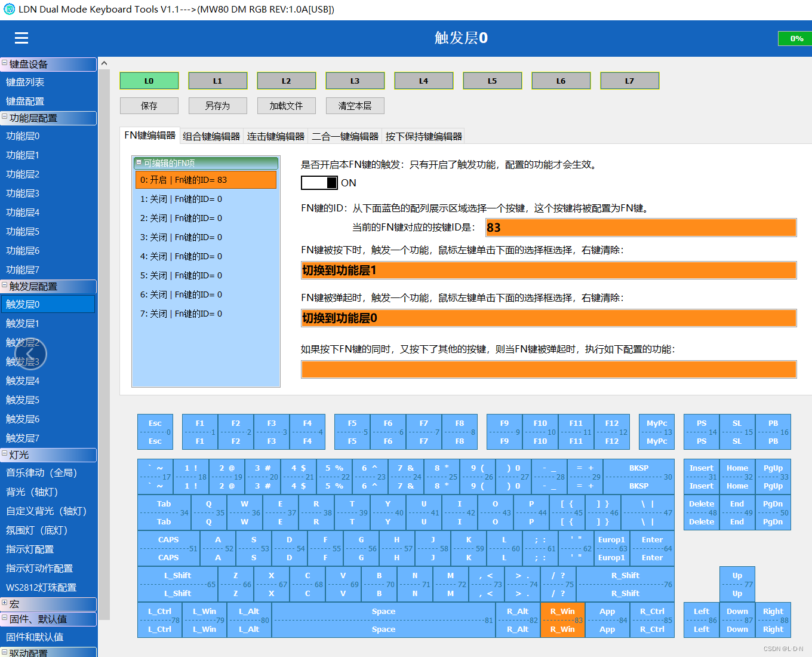Select the Space key on keyboard layout
The image size is (812, 657).
click(383, 620)
